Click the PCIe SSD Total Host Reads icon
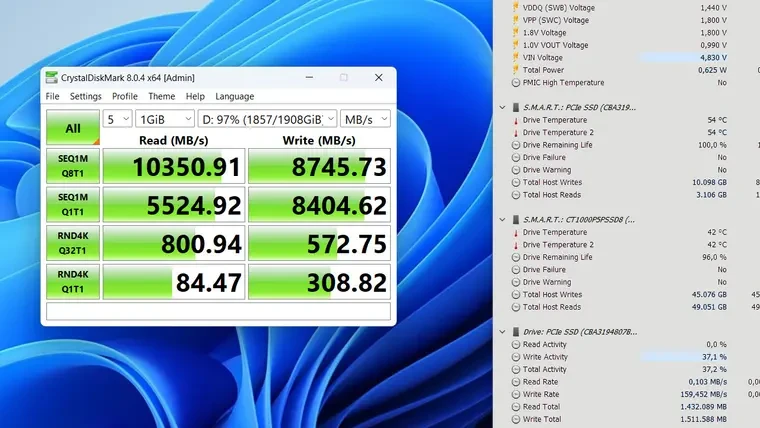This screenshot has width=760, height=428. click(516, 195)
